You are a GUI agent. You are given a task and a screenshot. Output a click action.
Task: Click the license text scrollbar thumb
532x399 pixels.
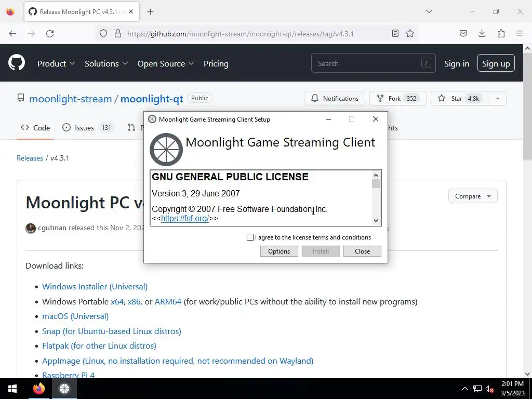point(376,184)
